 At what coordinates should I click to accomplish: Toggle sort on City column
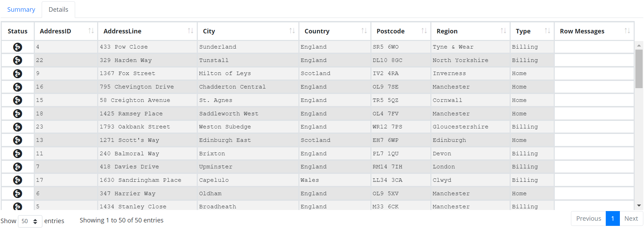[292, 31]
